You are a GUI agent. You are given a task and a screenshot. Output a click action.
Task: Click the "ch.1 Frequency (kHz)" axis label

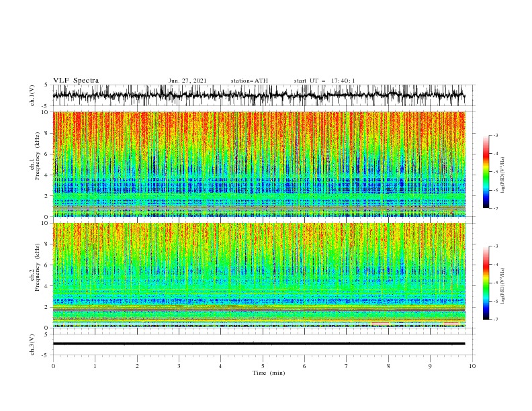pyautogui.click(x=35, y=156)
